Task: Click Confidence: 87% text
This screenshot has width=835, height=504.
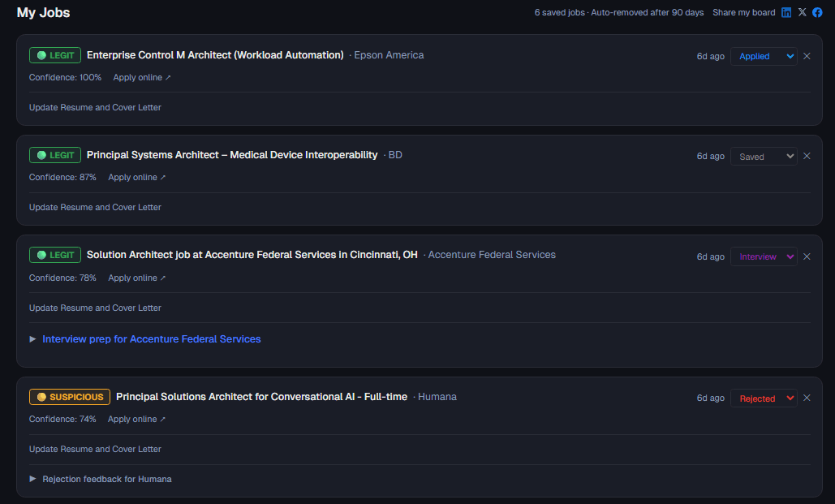Action: [62, 178]
